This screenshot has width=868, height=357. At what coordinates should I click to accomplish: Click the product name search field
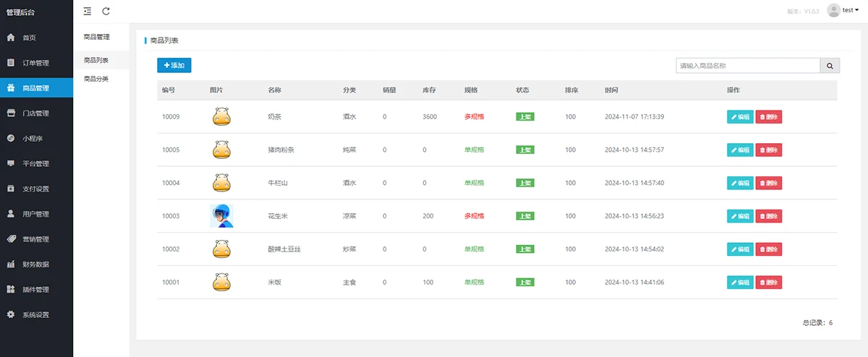[x=747, y=66]
